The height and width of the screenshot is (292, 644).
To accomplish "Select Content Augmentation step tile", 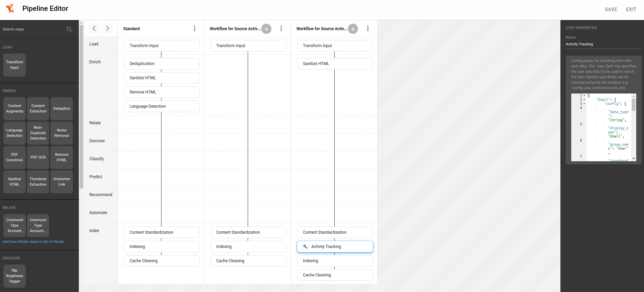I will coord(15,109).
